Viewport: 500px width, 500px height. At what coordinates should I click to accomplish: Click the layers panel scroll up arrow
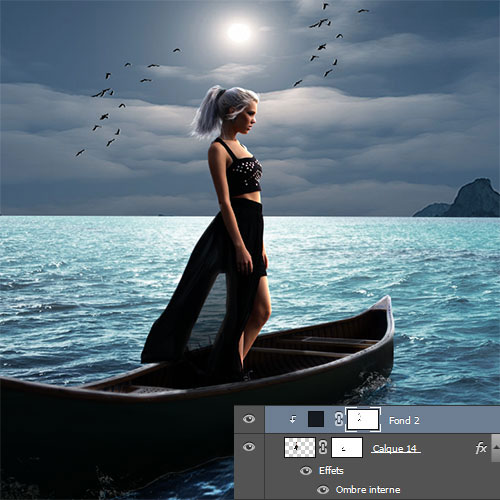496,448
